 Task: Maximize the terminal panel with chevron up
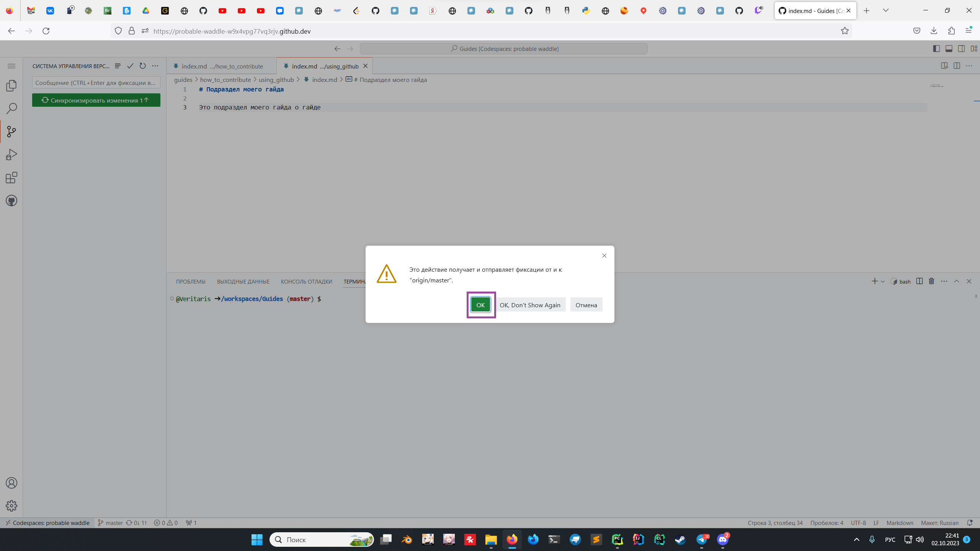(x=956, y=281)
